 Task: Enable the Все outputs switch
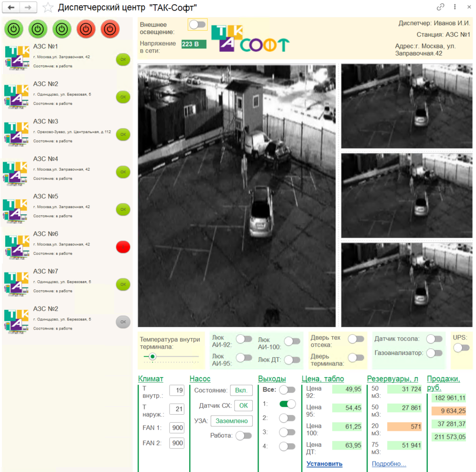tap(288, 389)
